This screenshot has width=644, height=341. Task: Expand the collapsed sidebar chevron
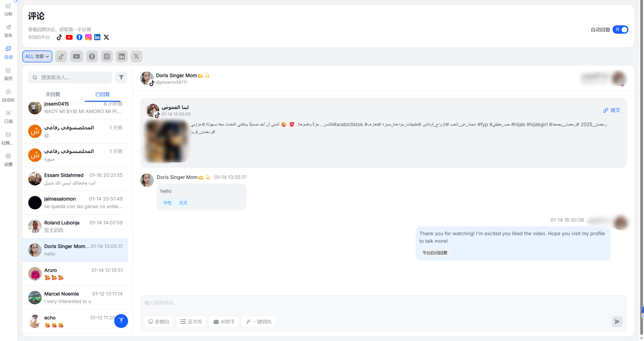coord(16,1)
